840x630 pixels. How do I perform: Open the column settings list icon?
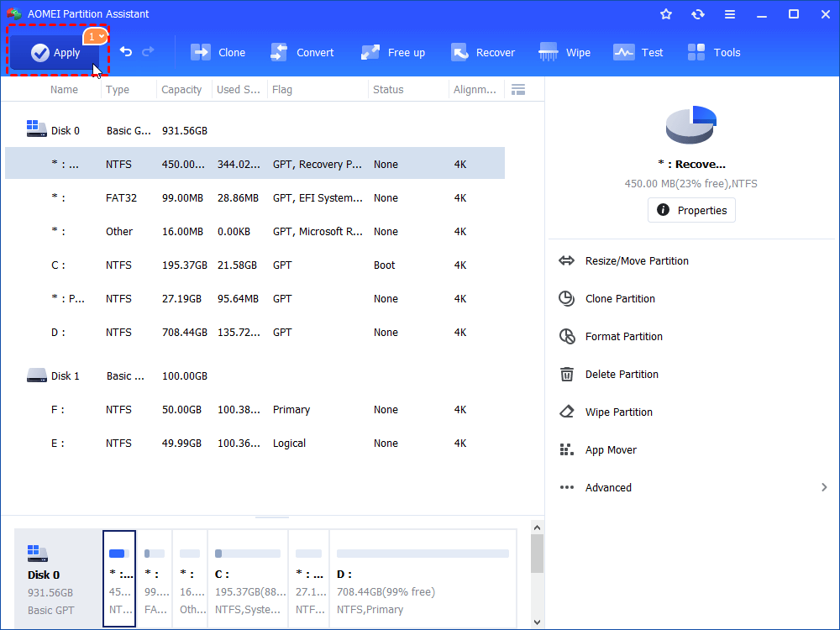[518, 90]
